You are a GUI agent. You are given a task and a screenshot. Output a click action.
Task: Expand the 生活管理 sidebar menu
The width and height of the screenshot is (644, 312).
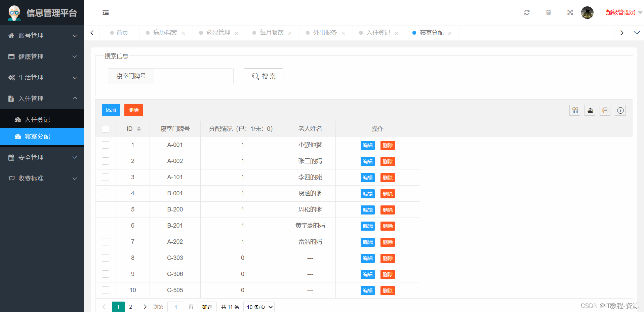[x=42, y=77]
